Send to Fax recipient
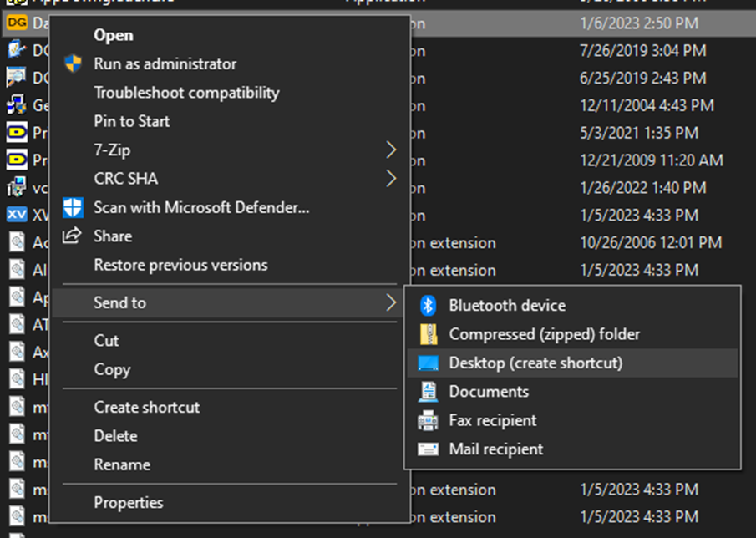 click(493, 420)
